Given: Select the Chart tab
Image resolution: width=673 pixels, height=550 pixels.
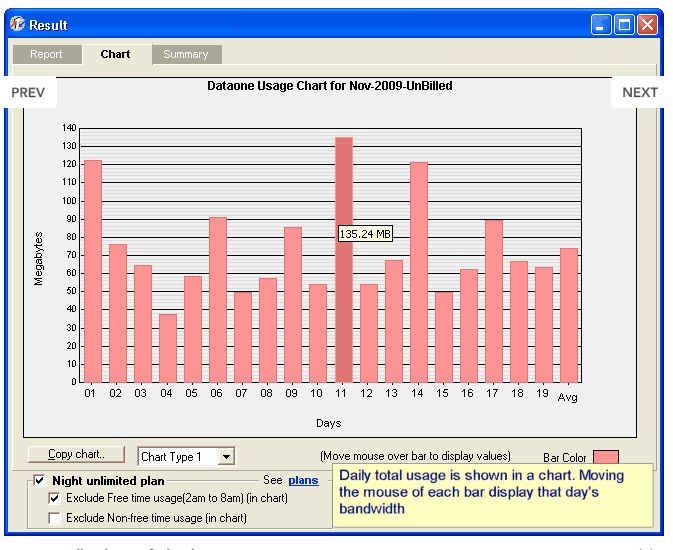Looking at the screenshot, I should (115, 55).
